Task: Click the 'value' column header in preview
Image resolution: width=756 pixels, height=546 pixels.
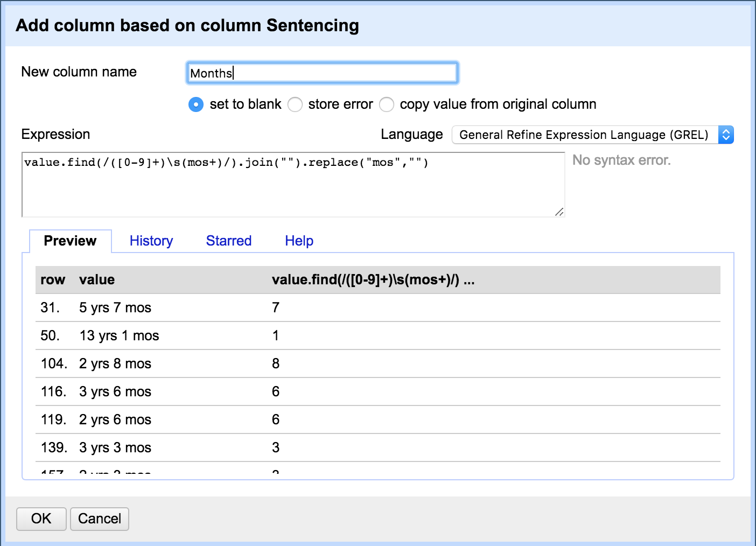Action: click(x=97, y=279)
